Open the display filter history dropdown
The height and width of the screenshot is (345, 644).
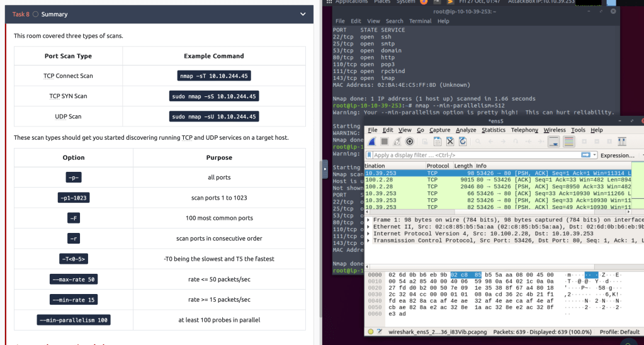593,155
